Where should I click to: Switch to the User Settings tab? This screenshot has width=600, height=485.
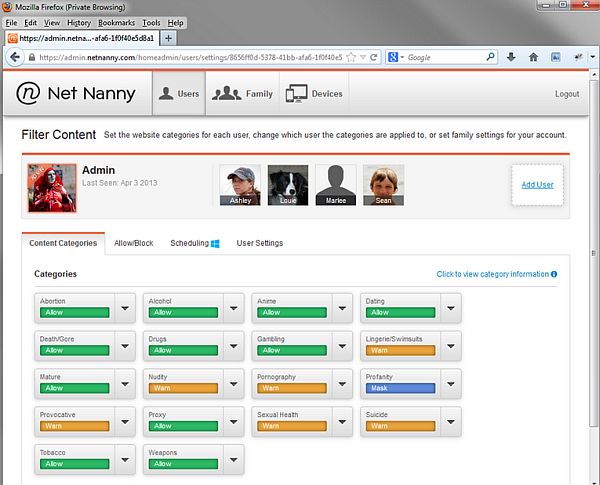click(260, 243)
